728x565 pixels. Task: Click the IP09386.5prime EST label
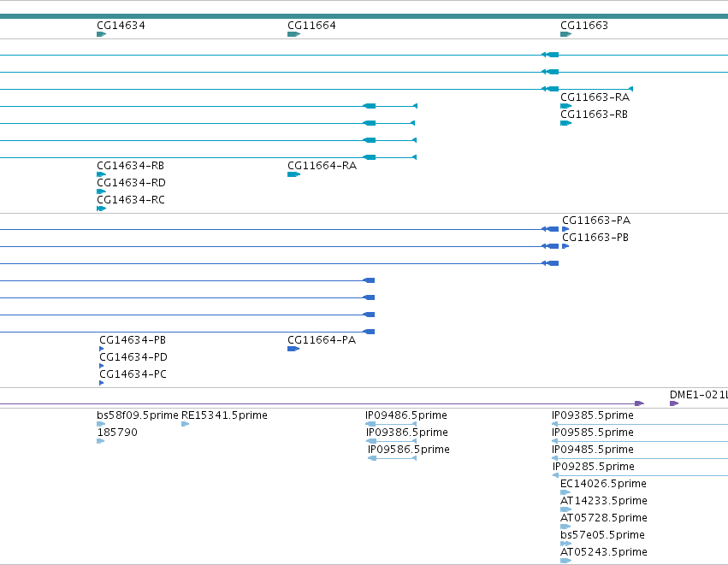406,433
